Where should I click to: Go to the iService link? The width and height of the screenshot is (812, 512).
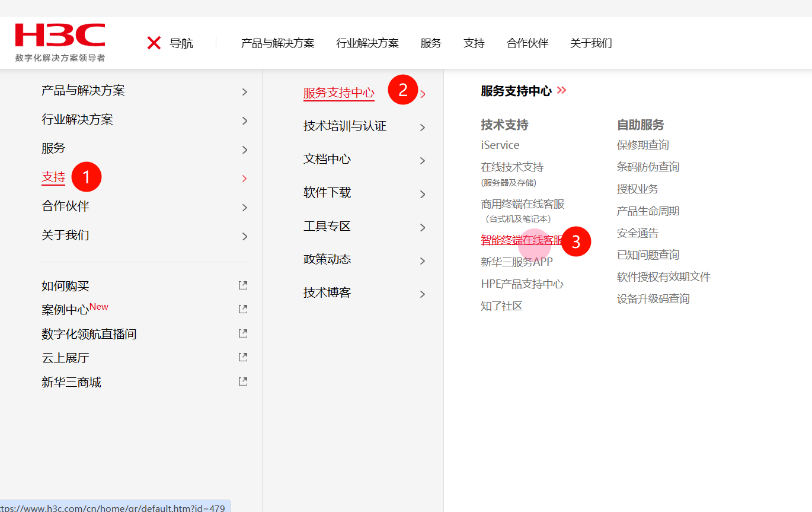500,145
